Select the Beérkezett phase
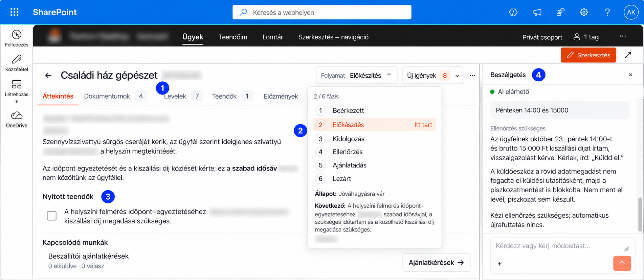Viewport: 644px width, 280px height. 375,111
